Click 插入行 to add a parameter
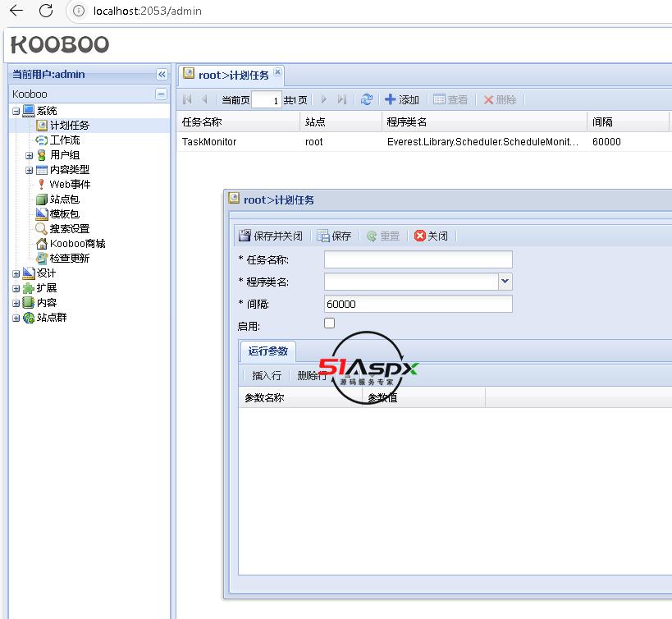 (x=267, y=375)
